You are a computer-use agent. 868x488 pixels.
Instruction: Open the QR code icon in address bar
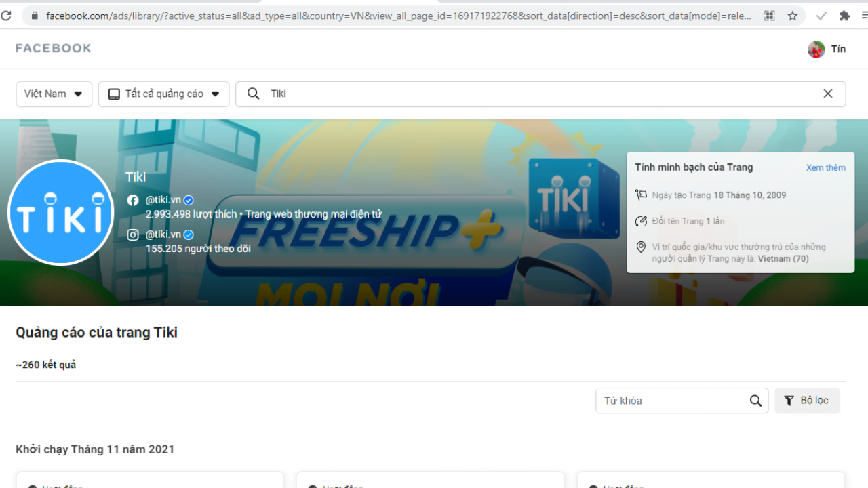pyautogui.click(x=769, y=16)
